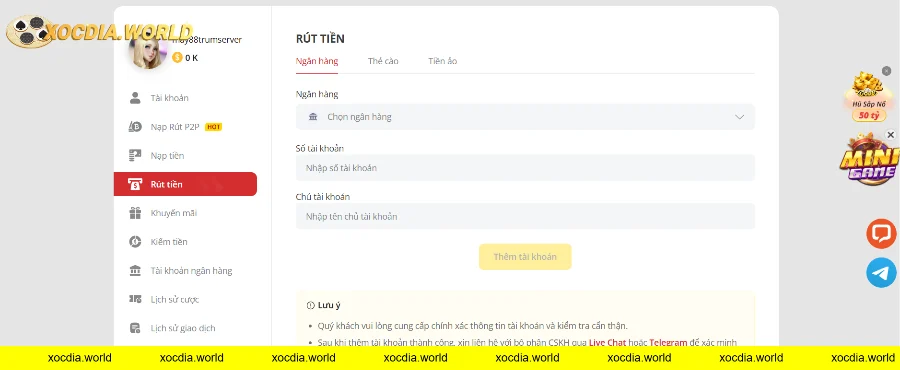Open the blue Telegram floating button
900x370 pixels.
click(x=881, y=272)
